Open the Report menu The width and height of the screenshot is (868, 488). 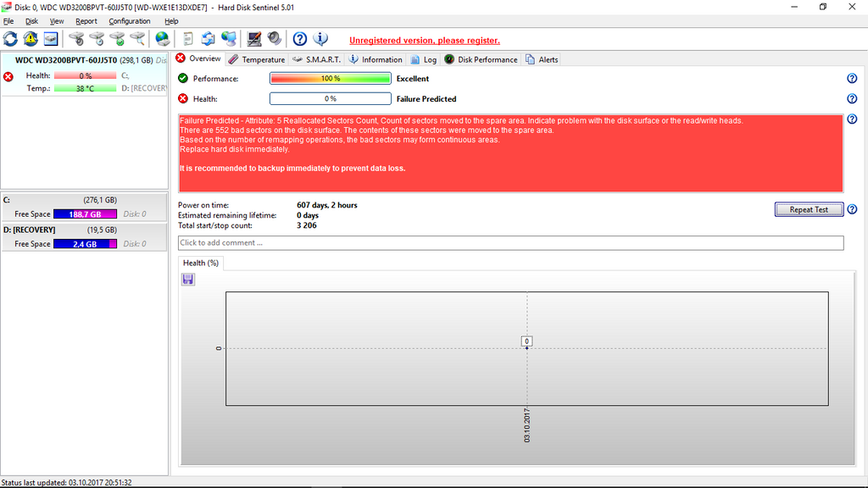pos(86,21)
